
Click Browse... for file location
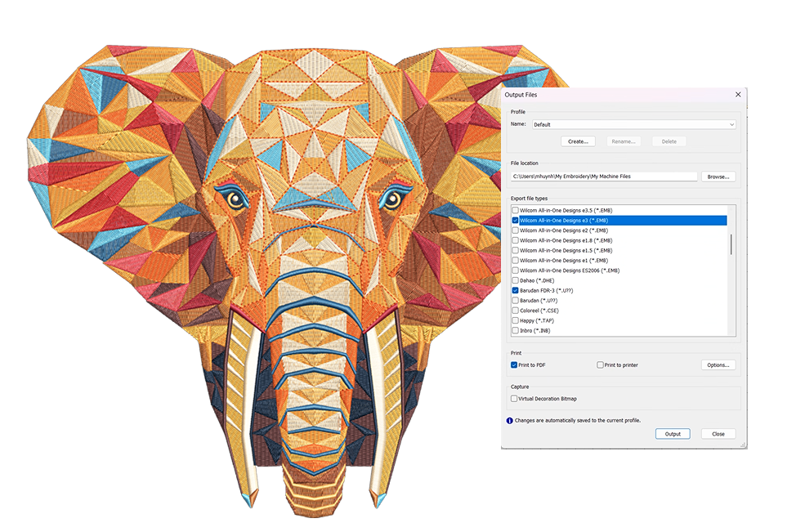point(718,177)
